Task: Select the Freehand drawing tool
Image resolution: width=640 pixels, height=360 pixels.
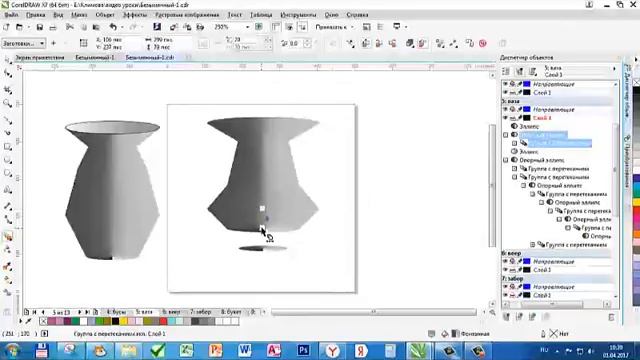Action: (x=7, y=120)
